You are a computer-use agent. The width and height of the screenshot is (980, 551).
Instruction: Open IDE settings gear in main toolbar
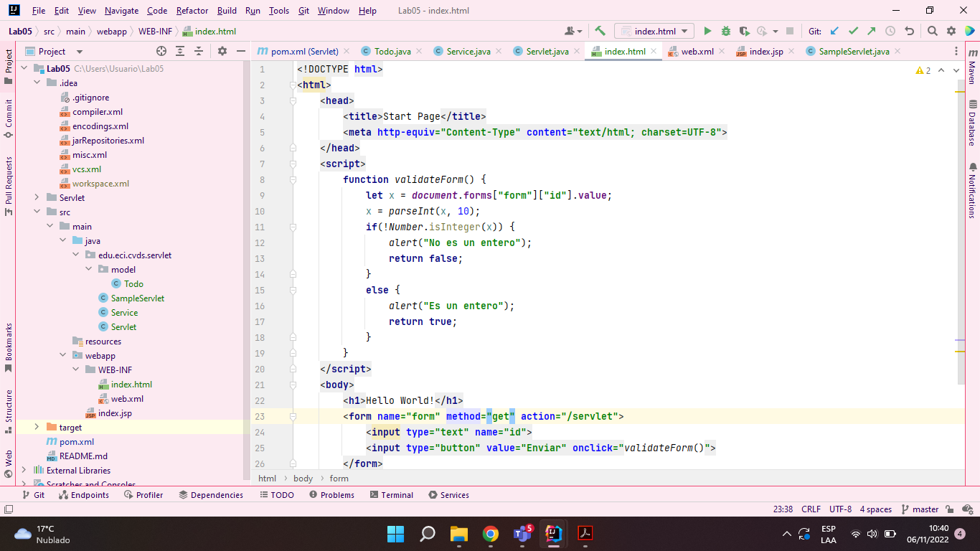pyautogui.click(x=951, y=31)
